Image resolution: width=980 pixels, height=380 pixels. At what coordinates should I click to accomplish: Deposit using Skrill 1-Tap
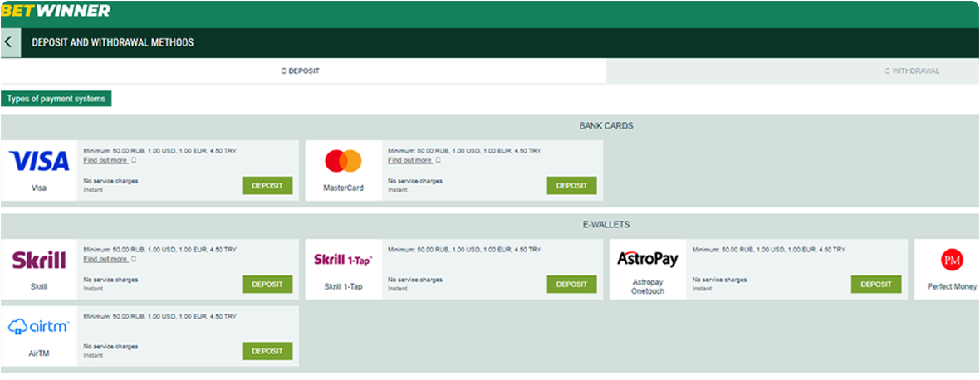(x=572, y=284)
